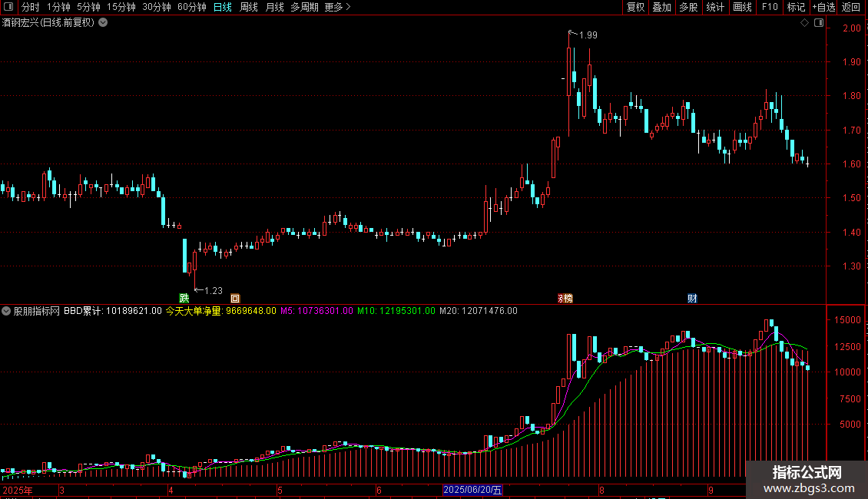Click the 1.99 high price annotation
This screenshot has width=868, height=499.
(x=588, y=35)
